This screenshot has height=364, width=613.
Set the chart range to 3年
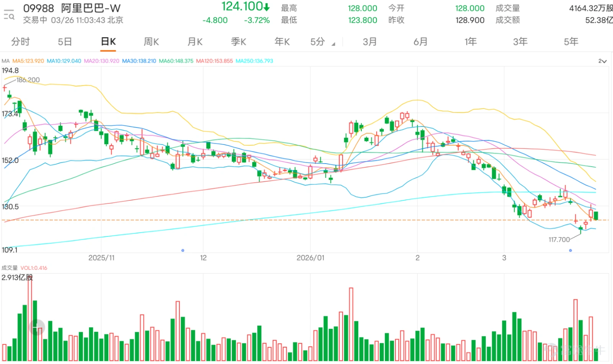(x=520, y=41)
